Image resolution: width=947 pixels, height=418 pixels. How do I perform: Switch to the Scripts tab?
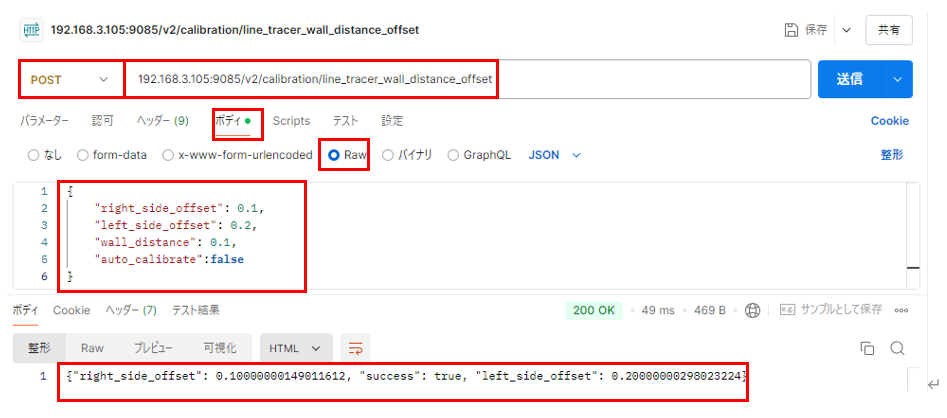(x=291, y=121)
